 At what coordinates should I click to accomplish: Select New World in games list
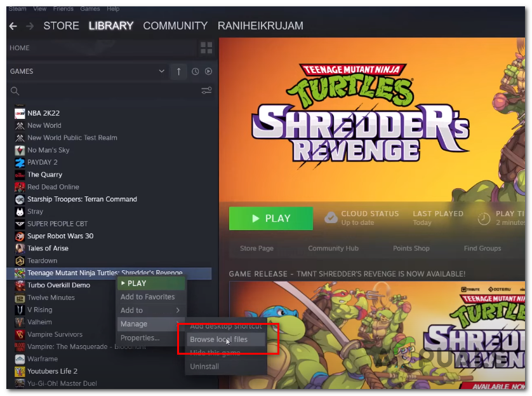tap(44, 126)
